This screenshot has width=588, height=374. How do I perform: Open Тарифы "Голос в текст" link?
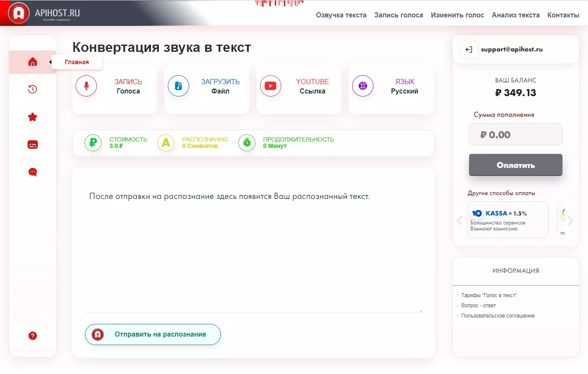489,295
